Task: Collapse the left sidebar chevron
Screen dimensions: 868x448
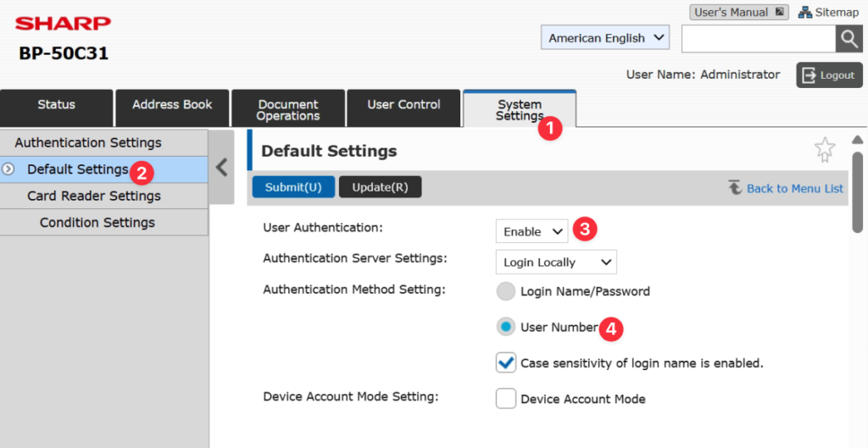Action: (x=221, y=167)
